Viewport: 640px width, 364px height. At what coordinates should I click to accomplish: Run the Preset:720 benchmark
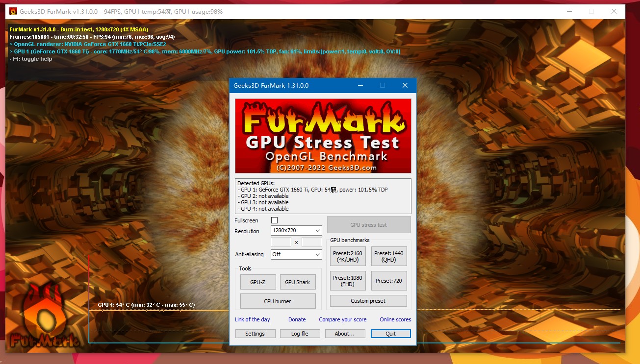click(389, 281)
